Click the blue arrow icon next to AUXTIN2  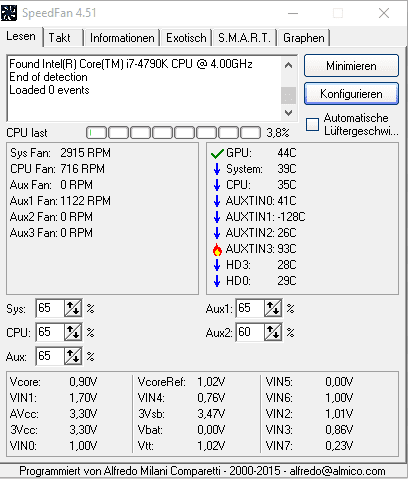(x=217, y=233)
